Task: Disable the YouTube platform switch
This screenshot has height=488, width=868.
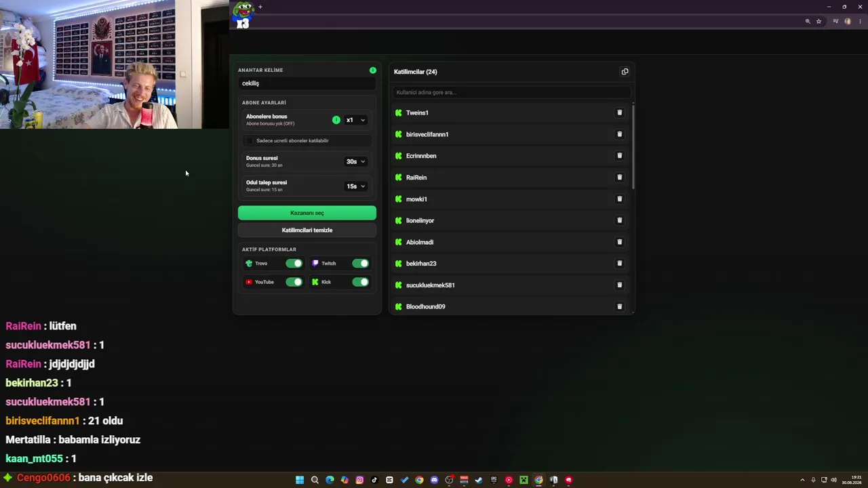Action: (294, 282)
